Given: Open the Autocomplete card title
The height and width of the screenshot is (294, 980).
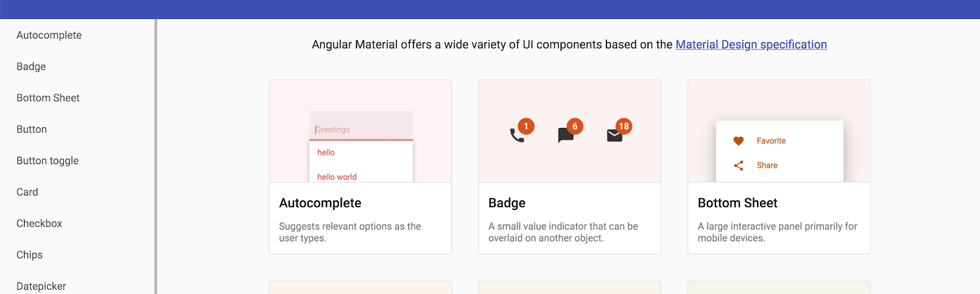Looking at the screenshot, I should [320, 203].
